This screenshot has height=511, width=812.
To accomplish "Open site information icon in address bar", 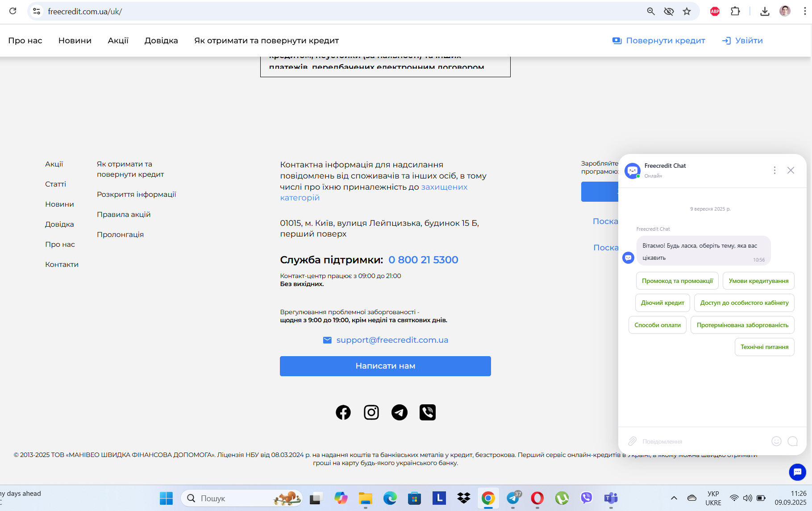I will coord(37,11).
